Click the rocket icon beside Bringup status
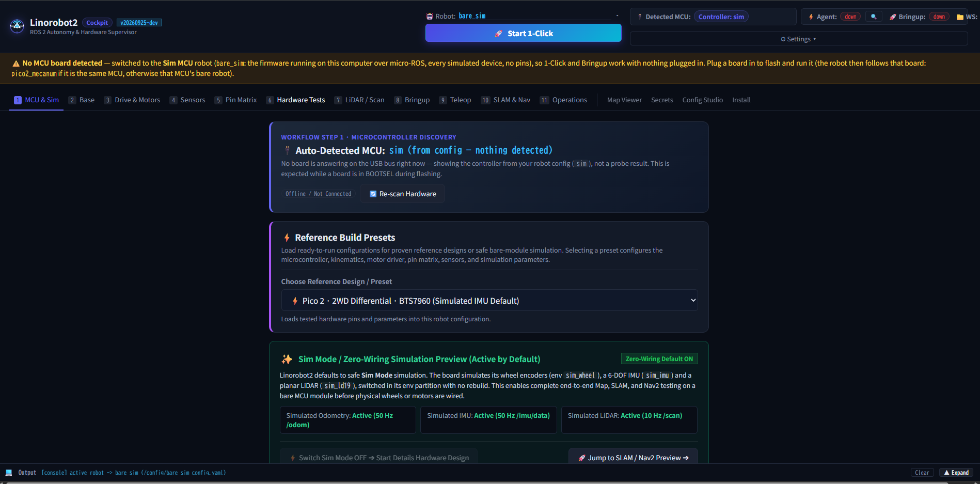Screen dimensions: 980x484 (893, 17)
